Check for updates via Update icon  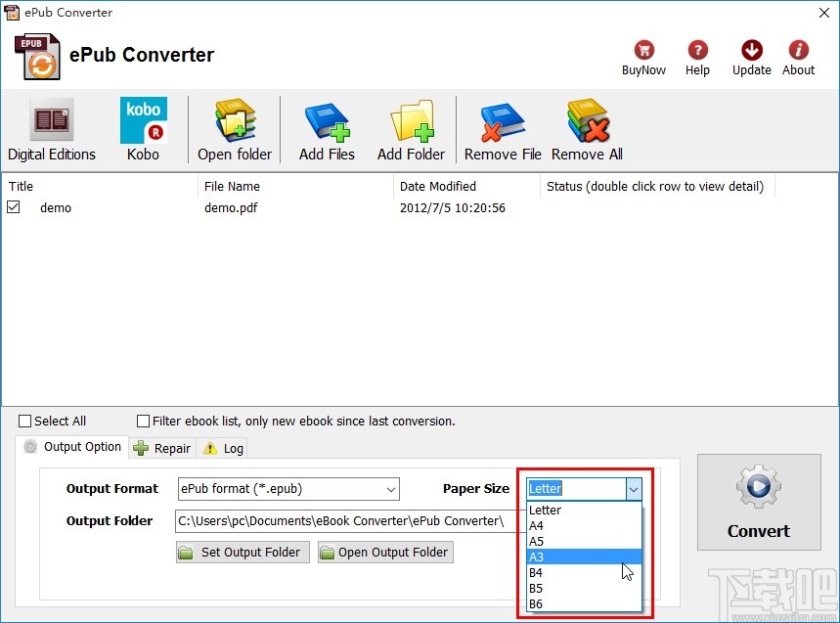[x=752, y=58]
